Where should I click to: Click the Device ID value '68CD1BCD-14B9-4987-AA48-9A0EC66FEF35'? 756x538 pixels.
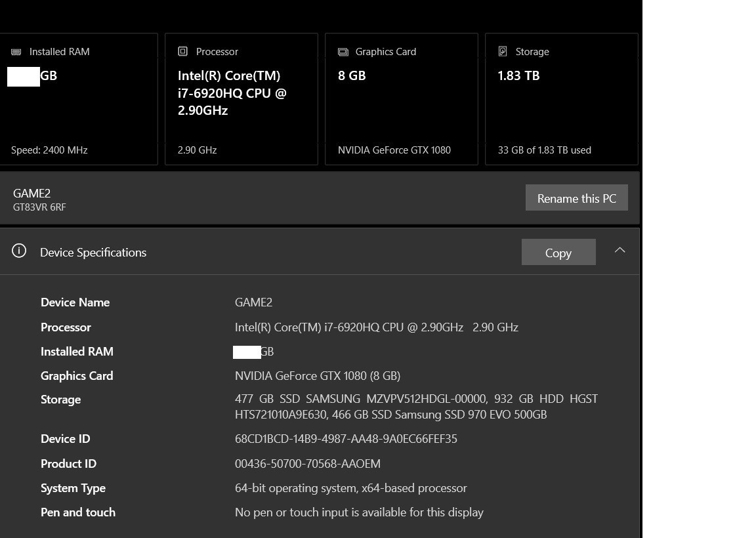346,439
